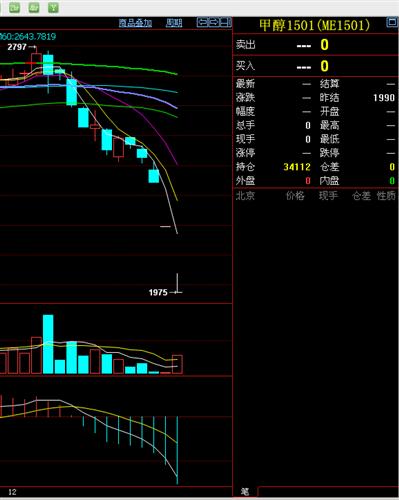The width and height of the screenshot is (399, 500).
Task: Click the second green toolbar icon
Action: point(34,7)
